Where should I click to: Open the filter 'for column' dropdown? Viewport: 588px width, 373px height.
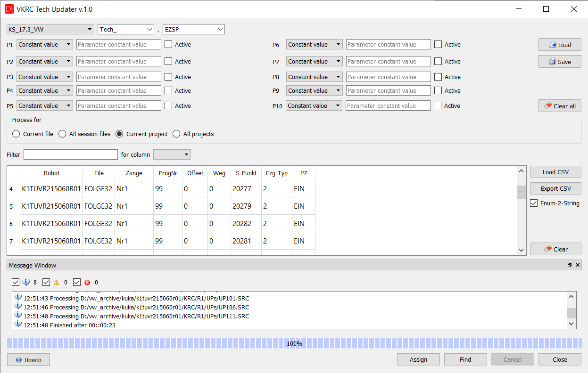pos(172,154)
